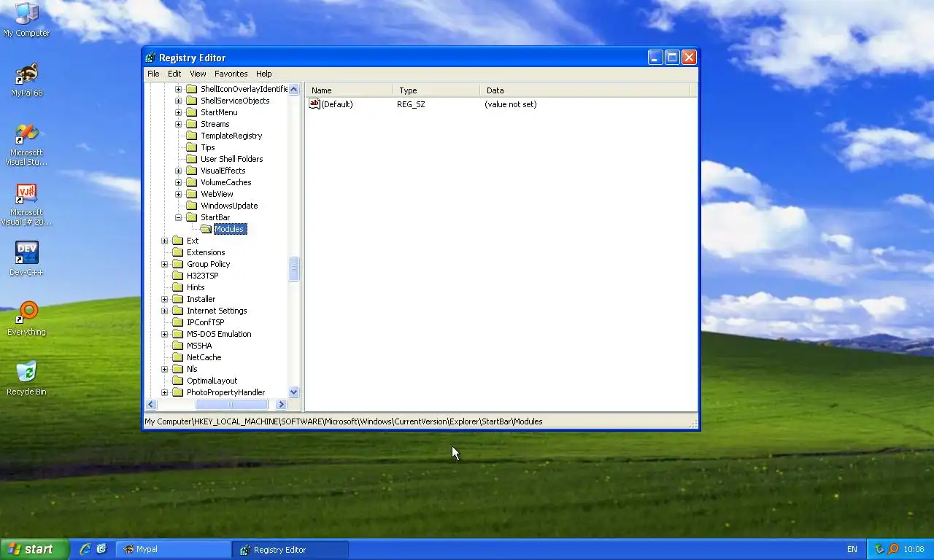
Task: Click the MSSHA folder icon
Action: (178, 346)
